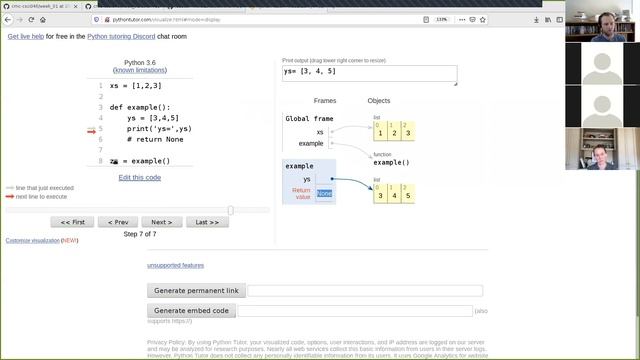Click the function example() object
Viewport: 640px width, 360px height.
click(391, 162)
